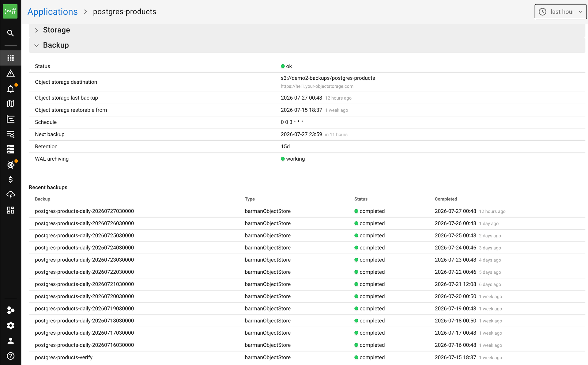Select backup postgres-products-daily-20260727030000
This screenshot has height=365, width=588.
[x=84, y=211]
